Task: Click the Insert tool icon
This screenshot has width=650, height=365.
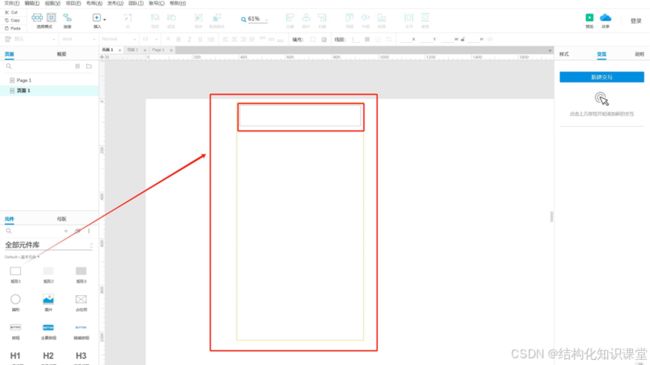Action: coord(97,17)
